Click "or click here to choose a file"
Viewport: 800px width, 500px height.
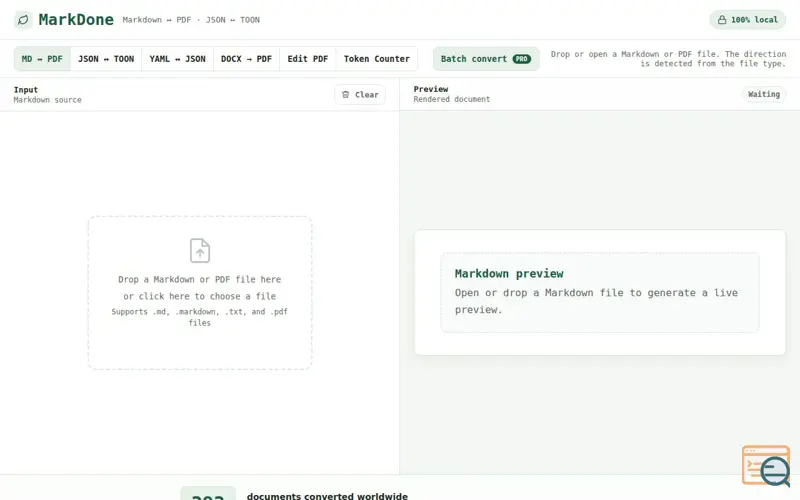[199, 296]
